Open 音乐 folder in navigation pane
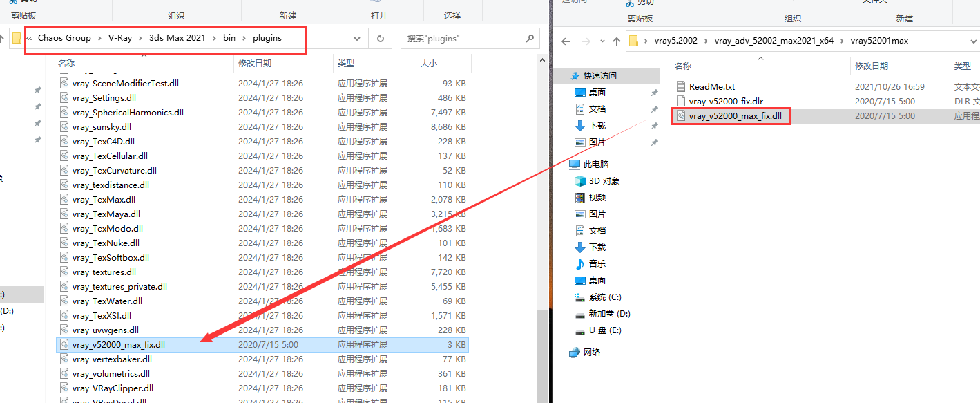The image size is (980, 403). pyautogui.click(x=597, y=264)
